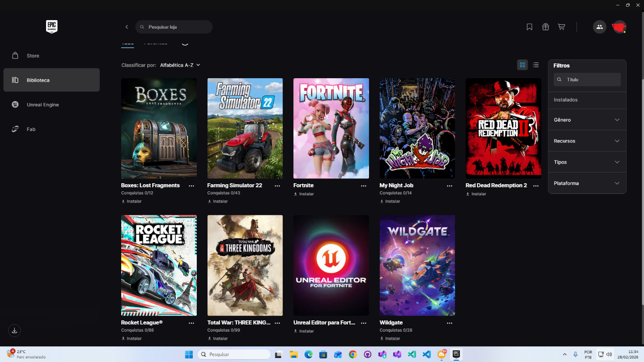
Task: Open options menu for Red Dead Redemption 2
Action: pos(536,185)
